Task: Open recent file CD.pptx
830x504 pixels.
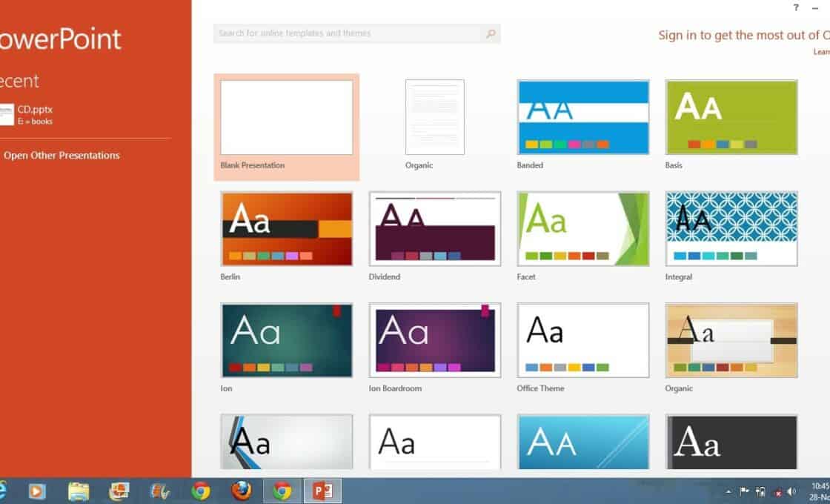Action: coord(35,110)
